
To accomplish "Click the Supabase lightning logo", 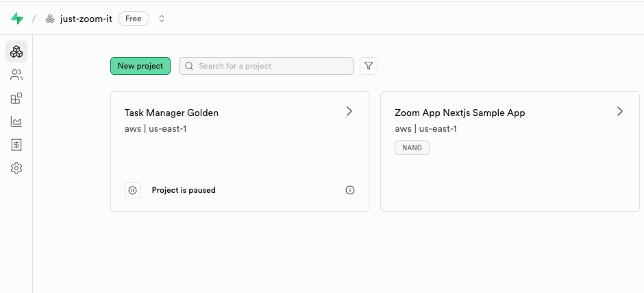I will pyautogui.click(x=17, y=19).
